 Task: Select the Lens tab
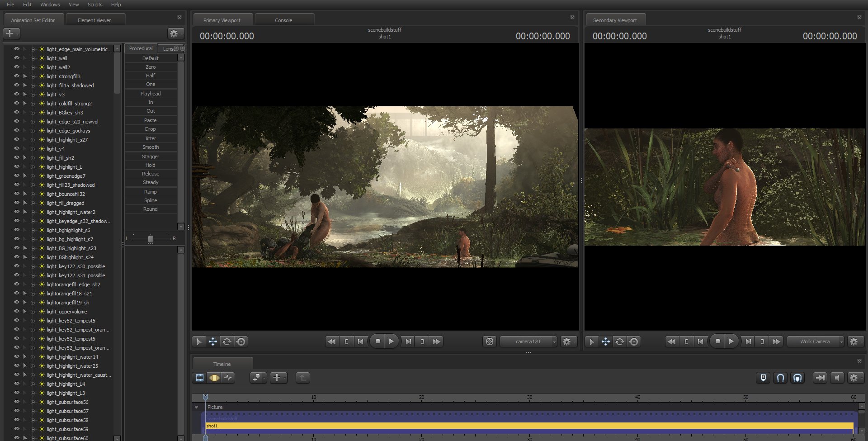coord(168,48)
